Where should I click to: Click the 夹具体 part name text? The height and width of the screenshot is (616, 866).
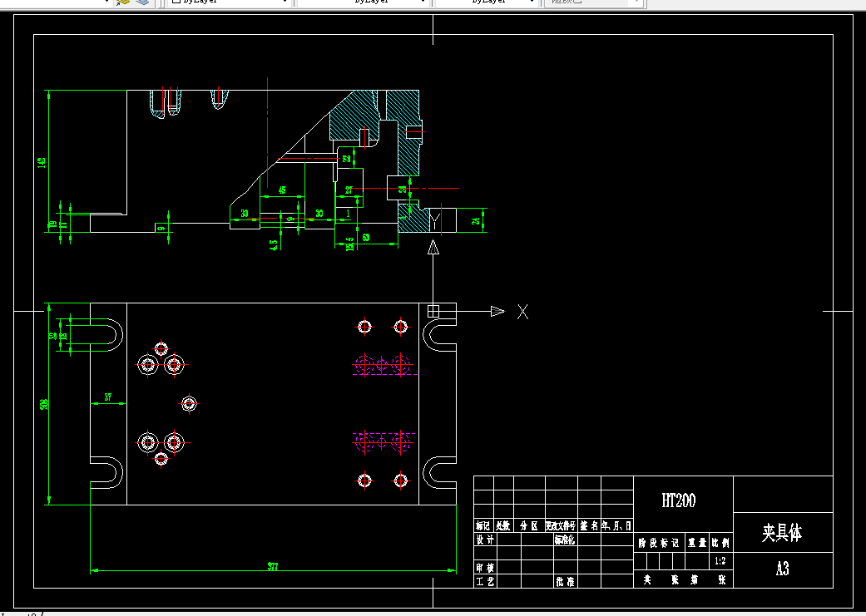point(782,533)
